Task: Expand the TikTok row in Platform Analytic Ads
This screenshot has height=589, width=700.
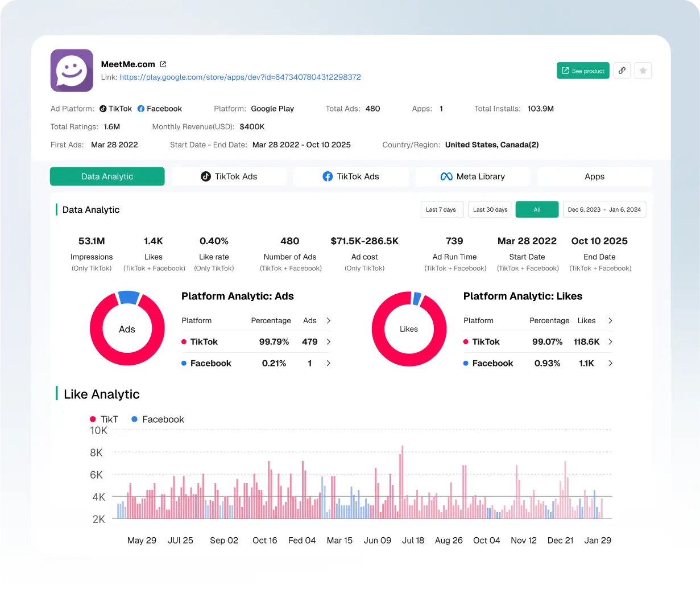Action: [x=329, y=341]
